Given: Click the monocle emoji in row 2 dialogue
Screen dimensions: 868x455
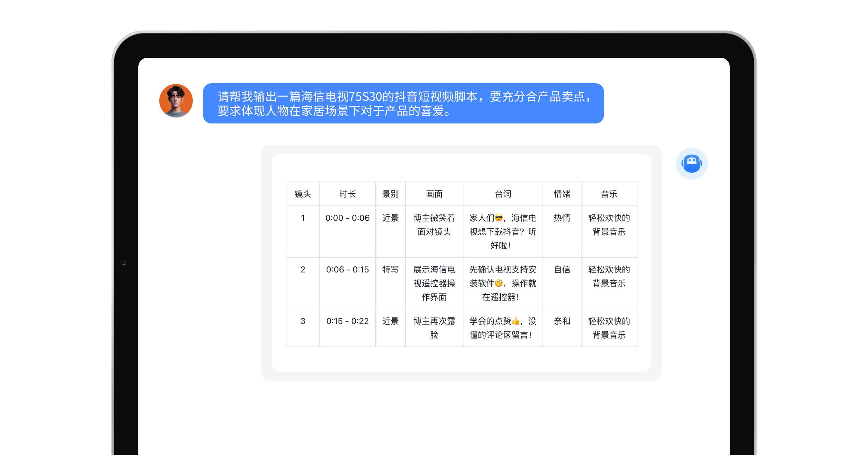Looking at the screenshot, I should tap(499, 283).
